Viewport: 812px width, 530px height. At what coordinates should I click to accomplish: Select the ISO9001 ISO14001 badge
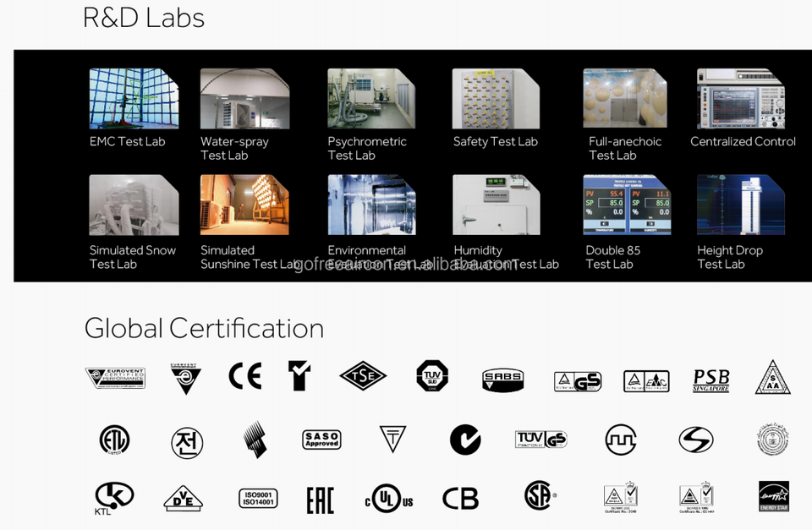pos(258,499)
